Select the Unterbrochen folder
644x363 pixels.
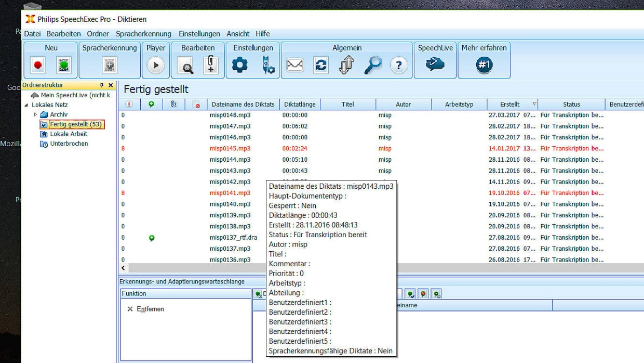pyautogui.click(x=69, y=144)
